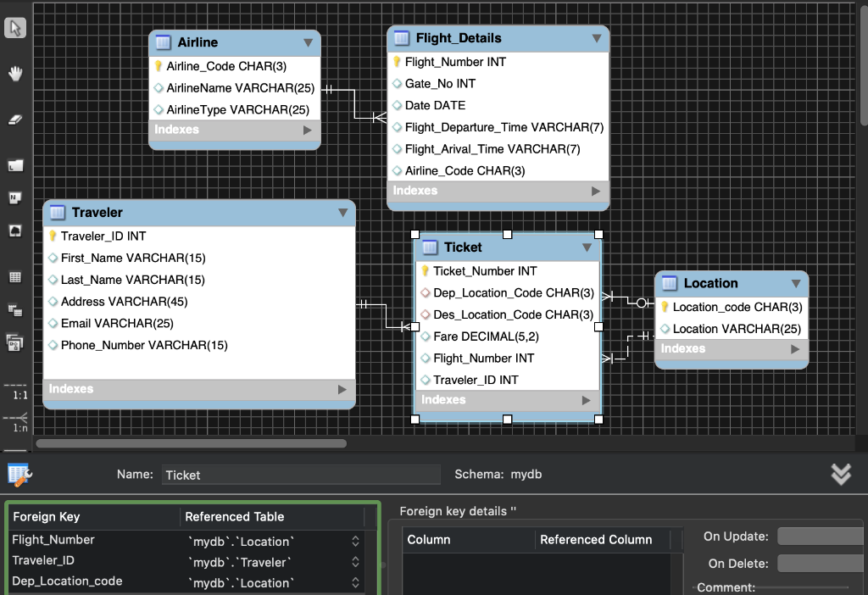Viewport: 868px width, 595px height.
Task: Activate the hand pan tool
Action: coord(15,73)
